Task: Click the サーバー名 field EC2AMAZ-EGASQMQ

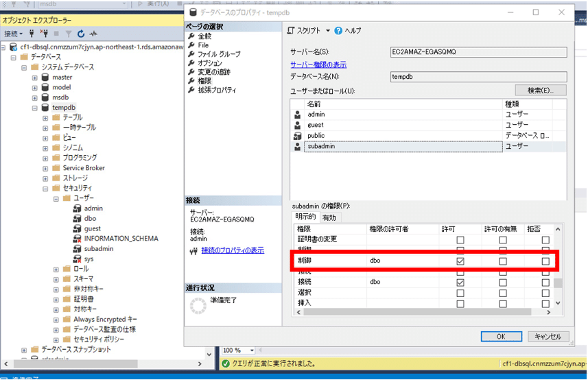Action: click(x=478, y=52)
